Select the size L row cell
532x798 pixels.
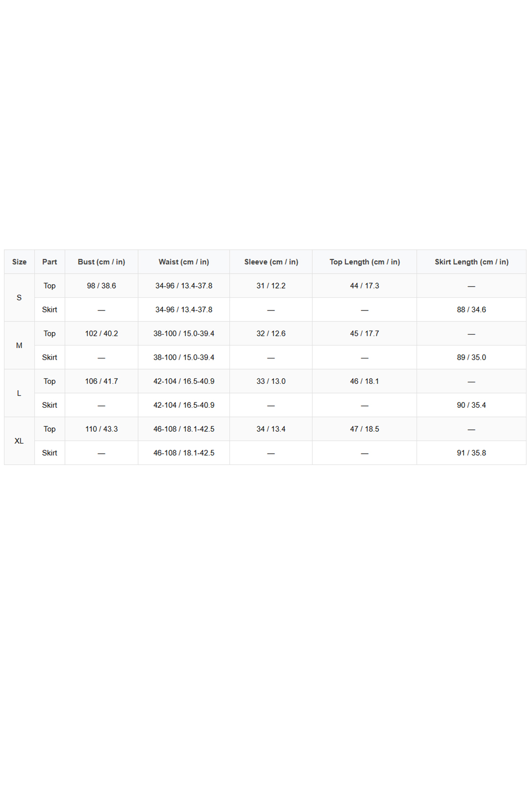tap(20, 393)
